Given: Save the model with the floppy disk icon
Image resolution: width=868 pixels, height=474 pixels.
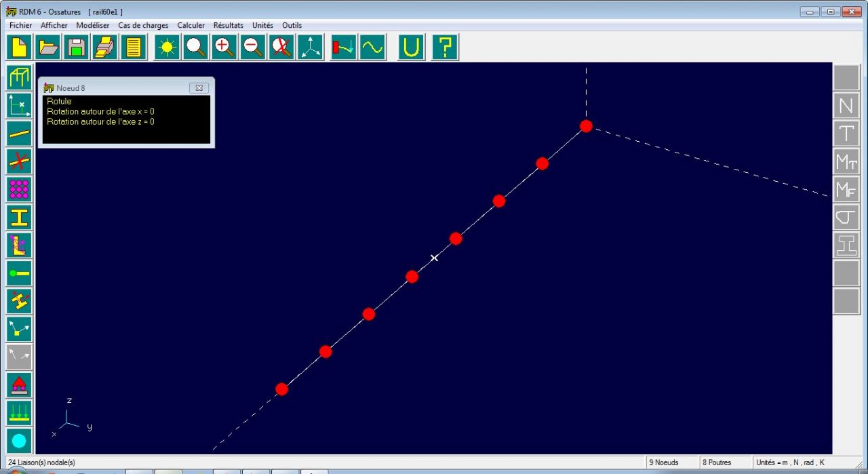Looking at the screenshot, I should click(x=76, y=47).
